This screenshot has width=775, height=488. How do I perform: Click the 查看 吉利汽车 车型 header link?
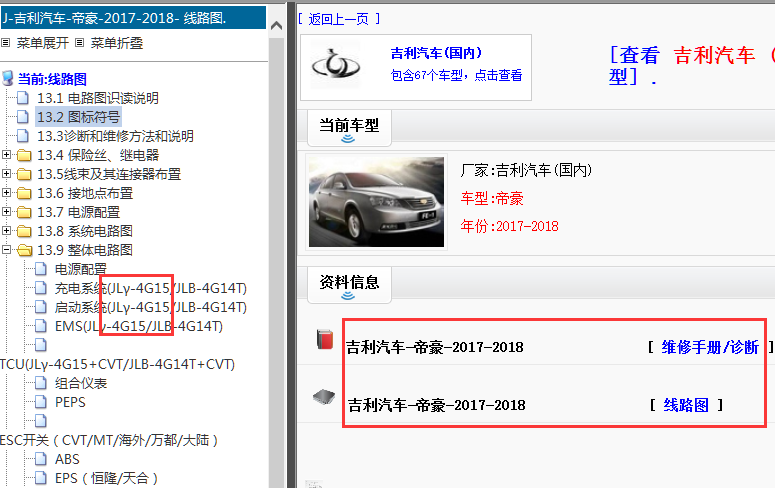(x=692, y=65)
